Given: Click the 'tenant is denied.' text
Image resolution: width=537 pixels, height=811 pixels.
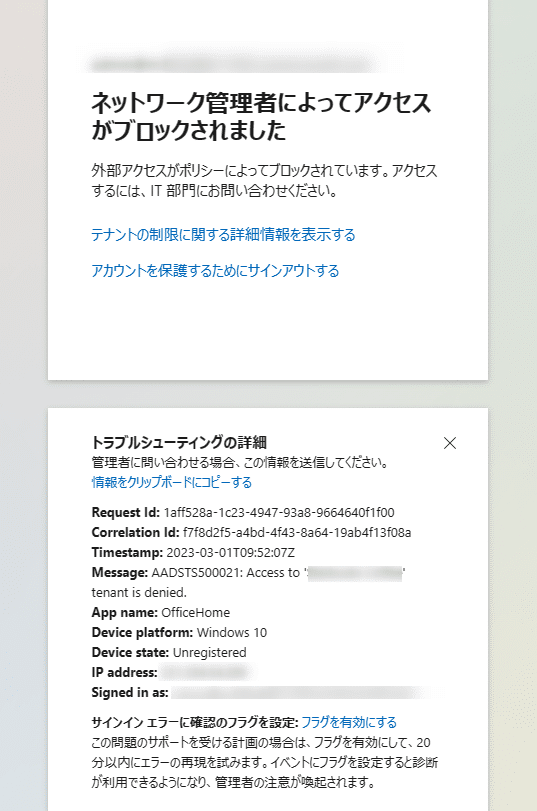Looking at the screenshot, I should 139,593.
